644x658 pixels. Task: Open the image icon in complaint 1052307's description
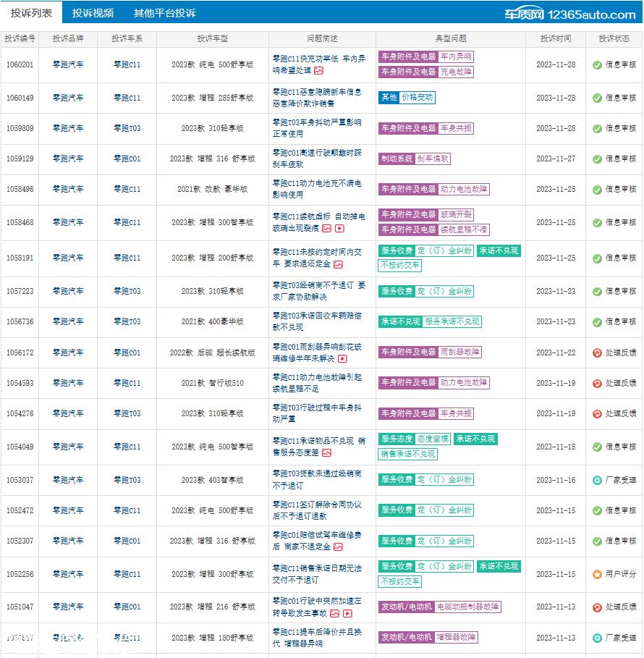[x=338, y=547]
